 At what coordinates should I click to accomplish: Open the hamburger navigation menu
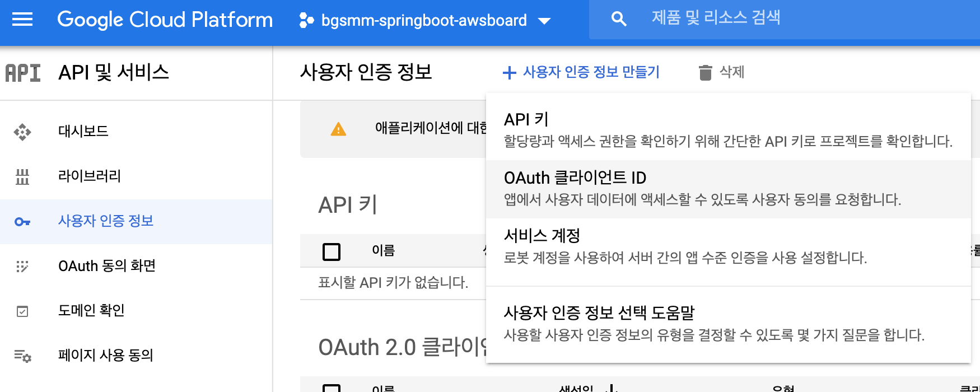[x=22, y=20]
